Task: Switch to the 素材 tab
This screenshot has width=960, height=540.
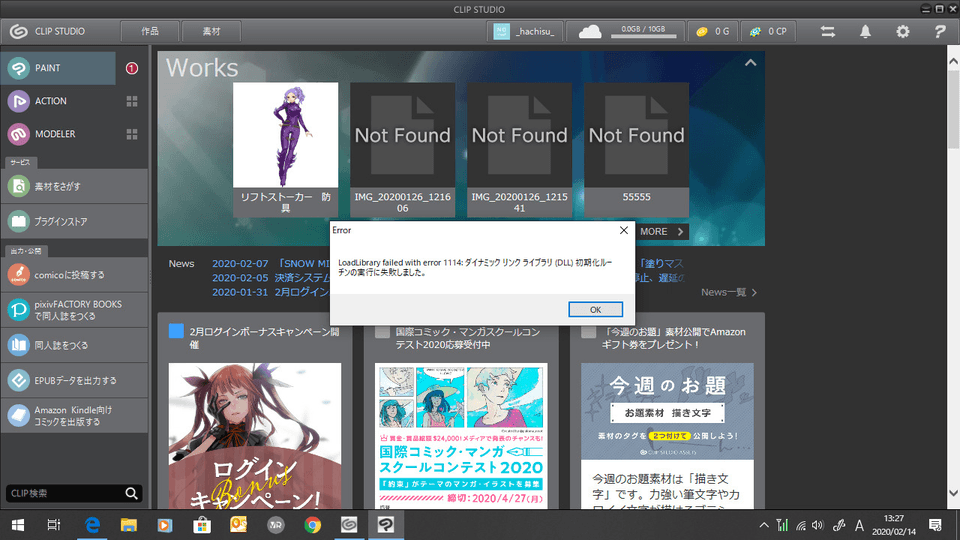Action: tap(211, 31)
